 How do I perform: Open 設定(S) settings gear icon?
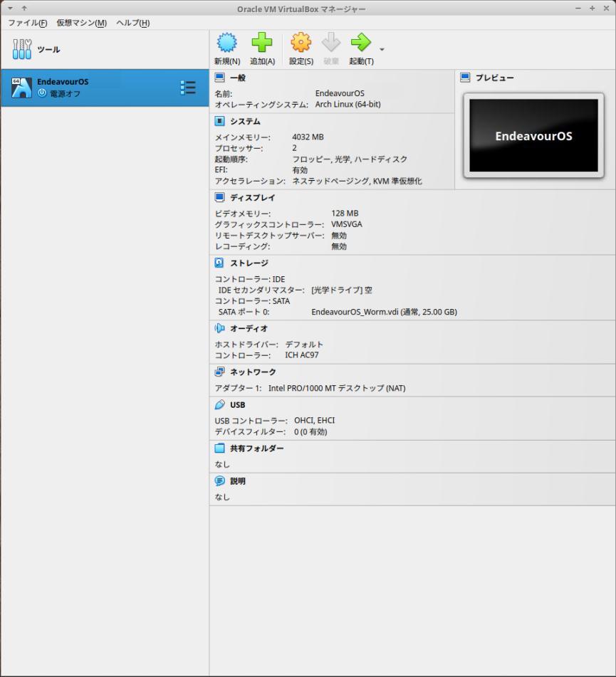coord(301,43)
